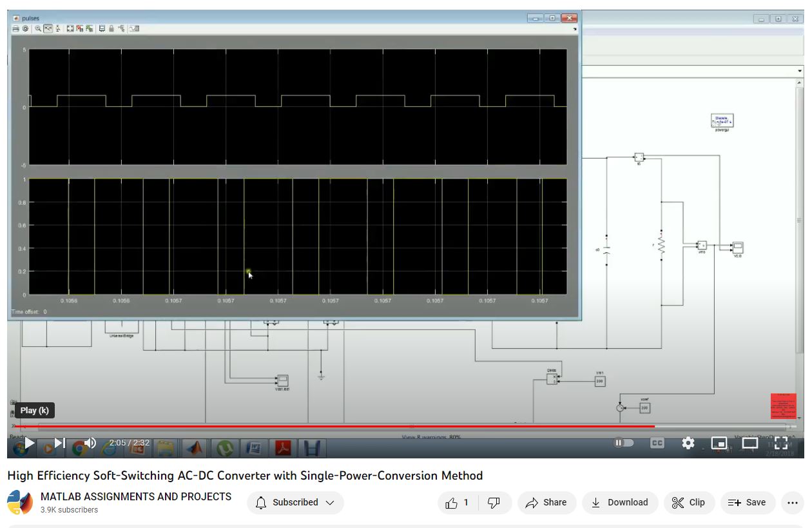
Task: Toggle the autoplay switch
Action: pyautogui.click(x=623, y=443)
